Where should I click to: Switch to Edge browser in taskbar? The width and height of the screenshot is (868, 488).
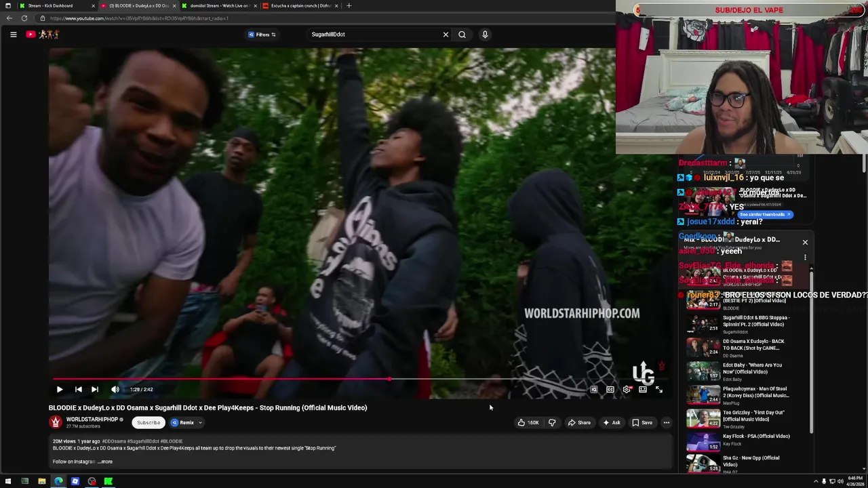(58, 482)
